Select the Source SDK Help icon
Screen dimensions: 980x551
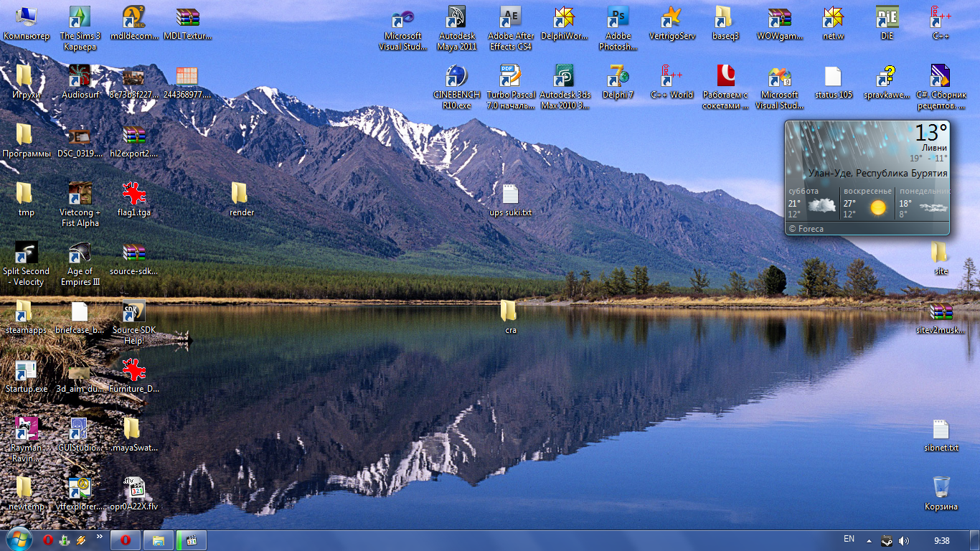tap(133, 312)
